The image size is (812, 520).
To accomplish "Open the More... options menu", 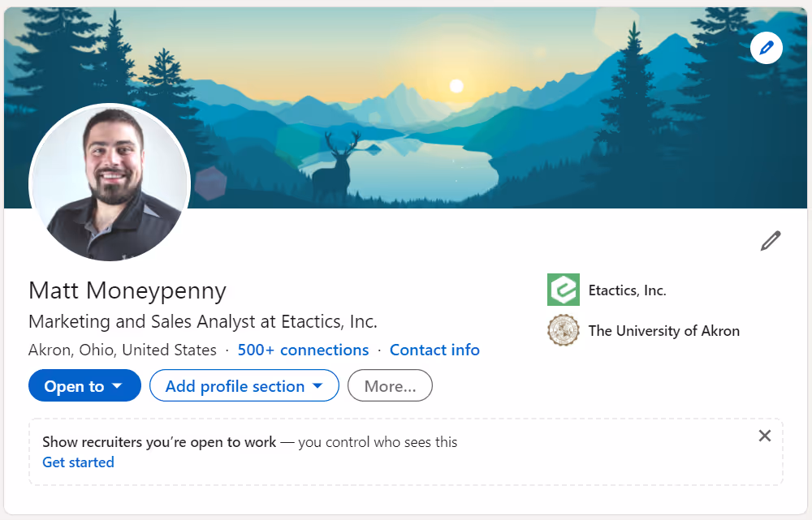I will coord(390,385).
